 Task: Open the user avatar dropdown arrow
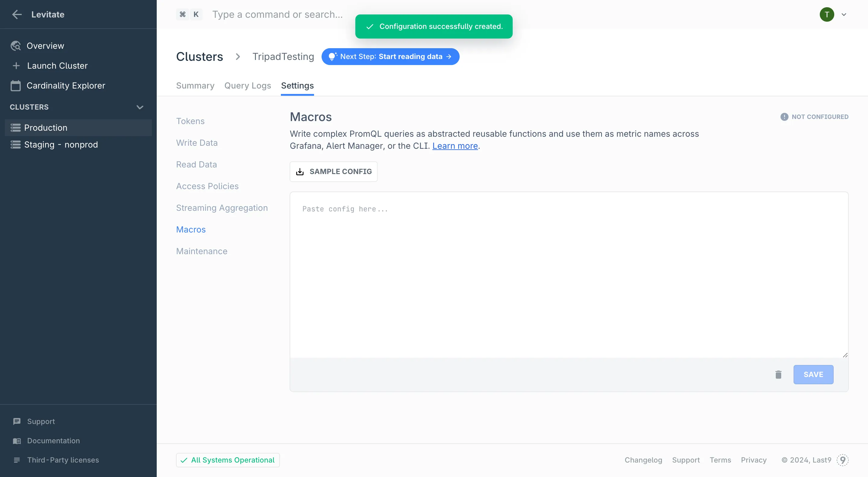click(844, 14)
